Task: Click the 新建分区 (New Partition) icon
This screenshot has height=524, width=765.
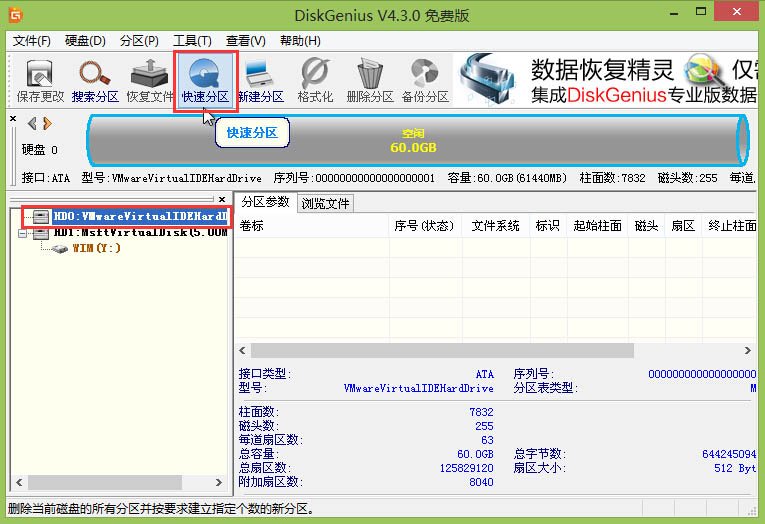Action: point(260,80)
